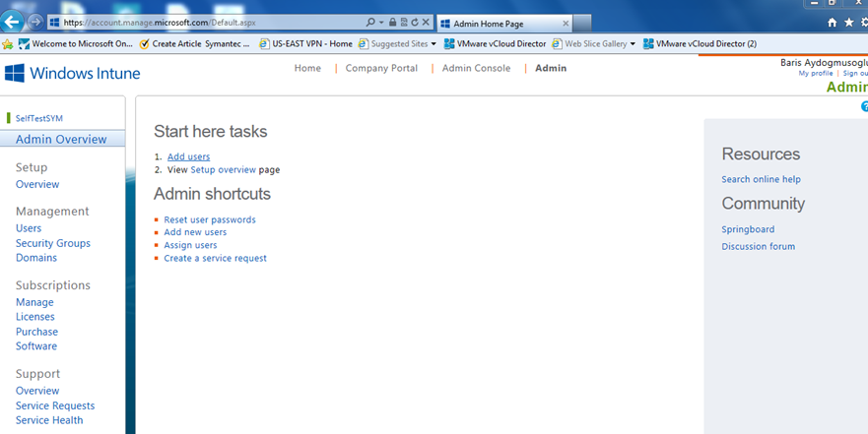The image size is (868, 434).
Task: Click the blue help question mark icon
Action: point(864,106)
